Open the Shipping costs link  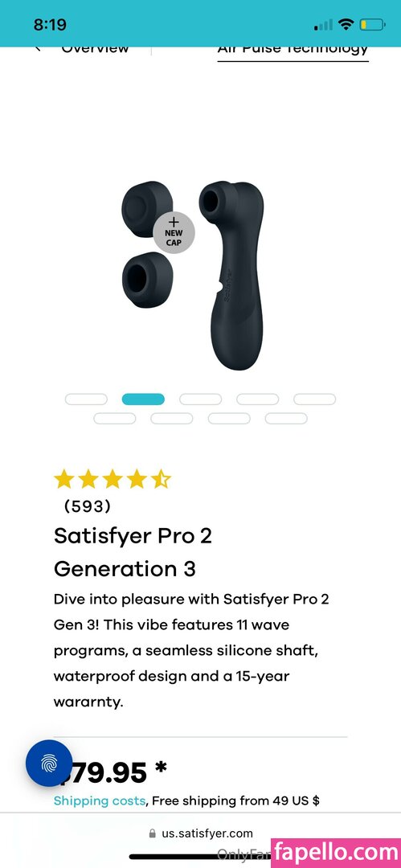click(x=100, y=800)
